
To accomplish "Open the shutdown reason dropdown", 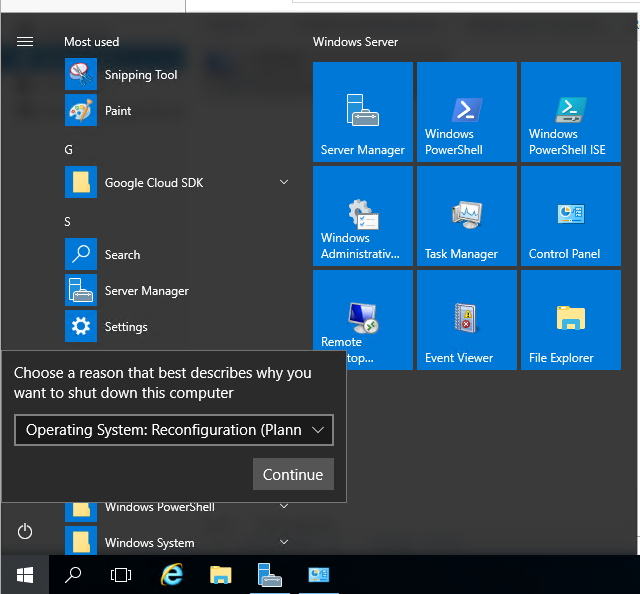I will click(x=174, y=430).
